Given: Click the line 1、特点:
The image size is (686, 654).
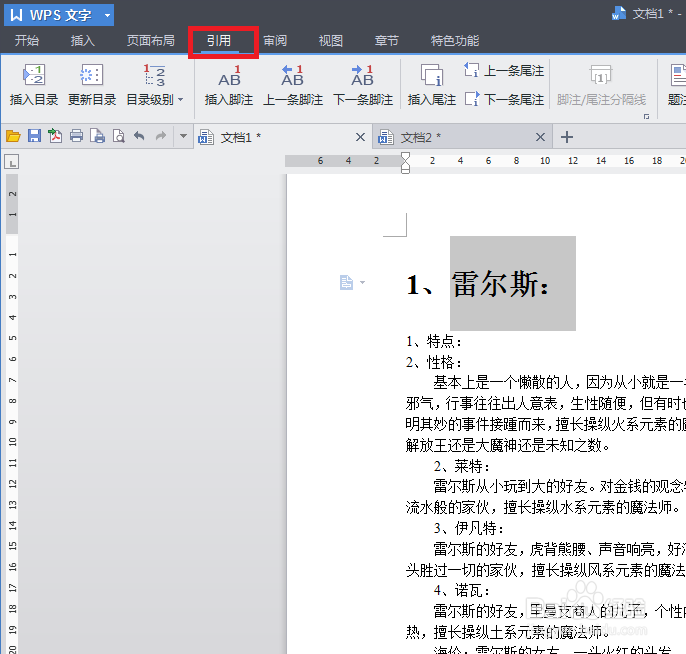Looking at the screenshot, I should pos(433,341).
